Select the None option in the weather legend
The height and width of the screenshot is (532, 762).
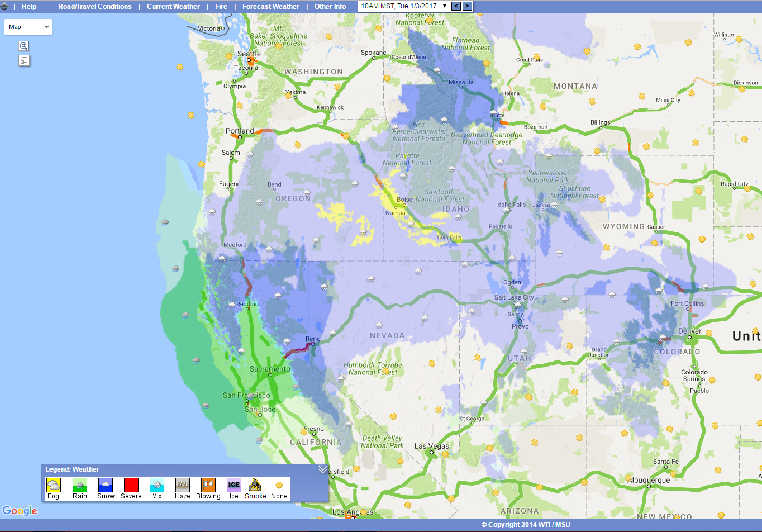point(278,486)
